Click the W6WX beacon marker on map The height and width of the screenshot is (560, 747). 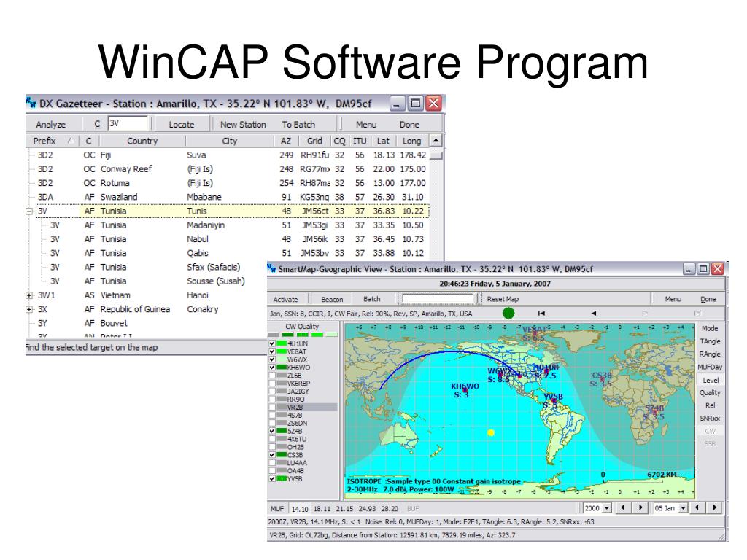click(500, 376)
